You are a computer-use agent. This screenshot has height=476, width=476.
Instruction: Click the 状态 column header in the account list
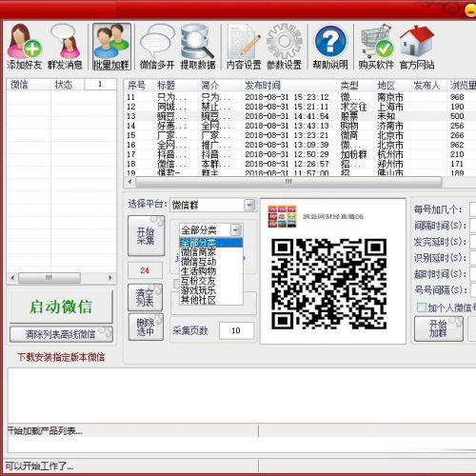(x=68, y=85)
